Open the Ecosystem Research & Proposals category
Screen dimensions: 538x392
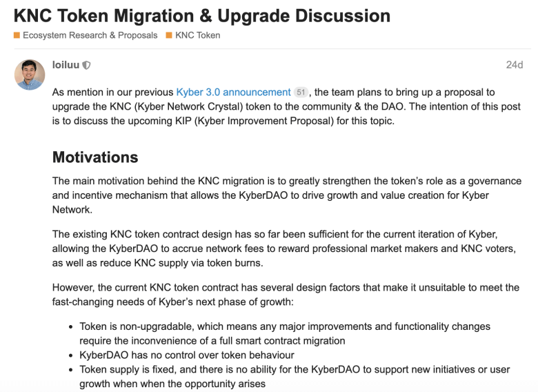[90, 35]
